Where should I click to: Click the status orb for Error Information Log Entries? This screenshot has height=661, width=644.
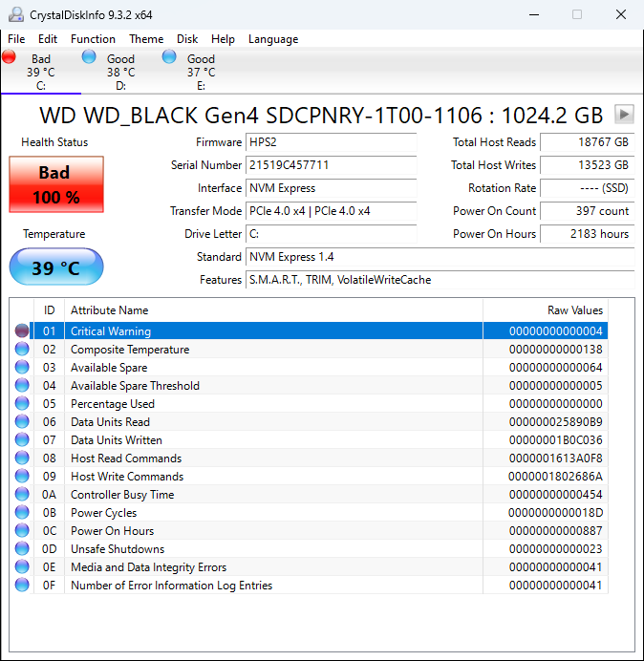point(22,585)
